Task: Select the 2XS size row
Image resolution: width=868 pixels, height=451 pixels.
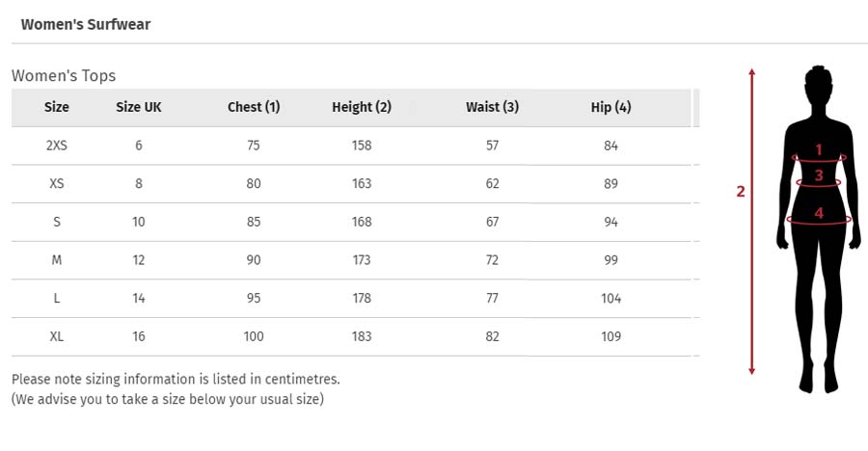Action: pos(57,146)
